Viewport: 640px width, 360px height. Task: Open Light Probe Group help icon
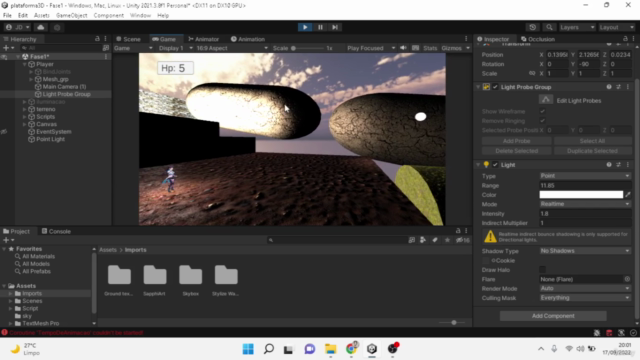pyautogui.click(x=609, y=87)
